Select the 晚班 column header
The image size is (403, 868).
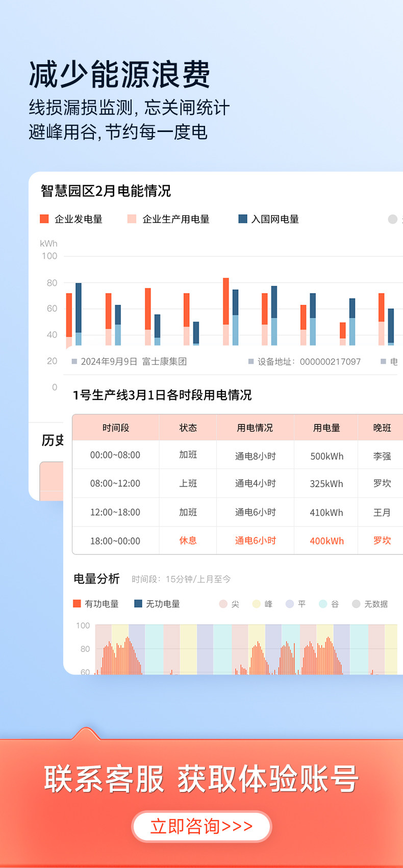point(381,428)
